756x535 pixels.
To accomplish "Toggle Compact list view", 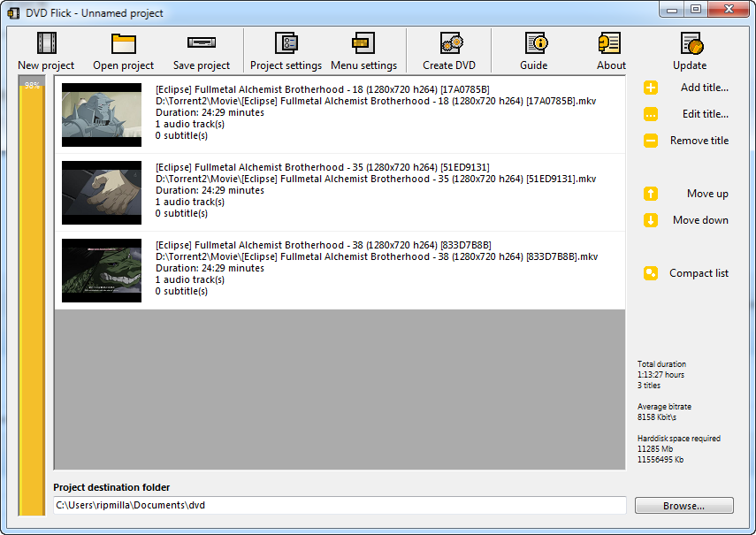I will click(690, 273).
